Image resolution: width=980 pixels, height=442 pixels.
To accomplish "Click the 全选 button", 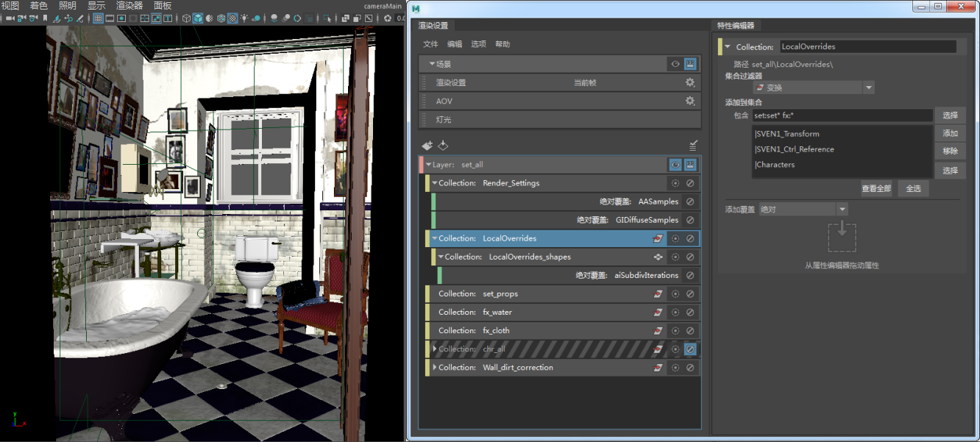I will [913, 189].
